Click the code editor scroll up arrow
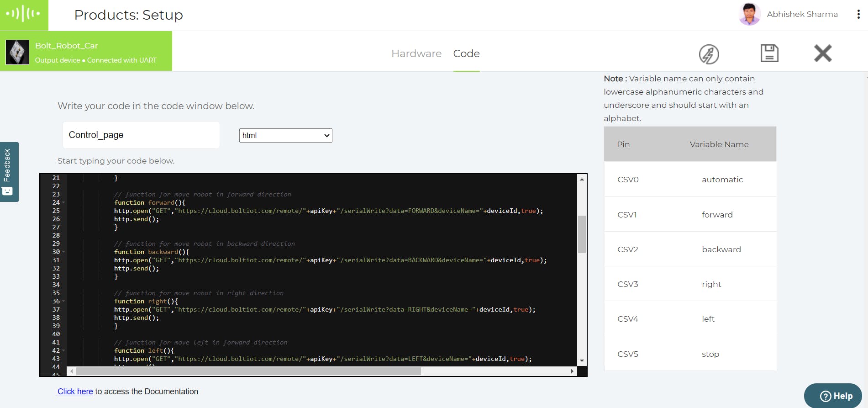 pyautogui.click(x=582, y=179)
